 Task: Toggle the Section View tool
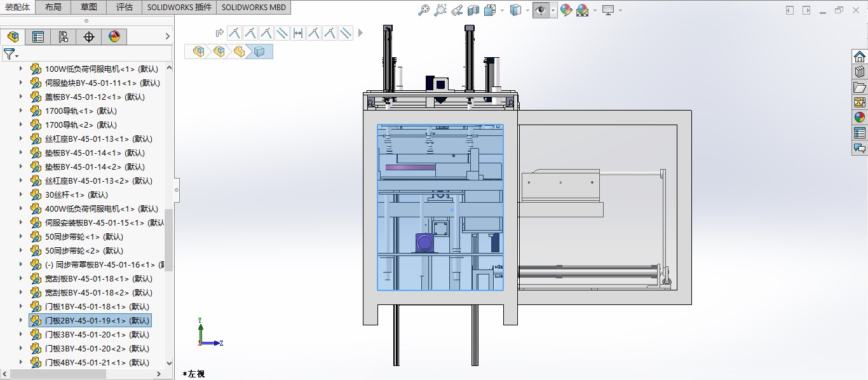tap(473, 10)
